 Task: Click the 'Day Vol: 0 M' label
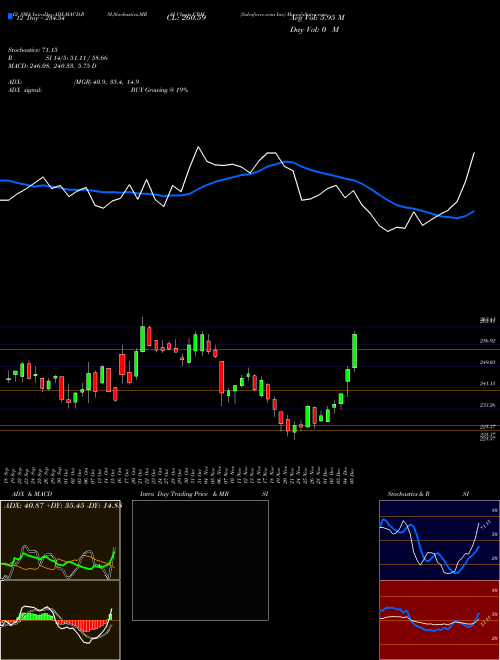314,30
